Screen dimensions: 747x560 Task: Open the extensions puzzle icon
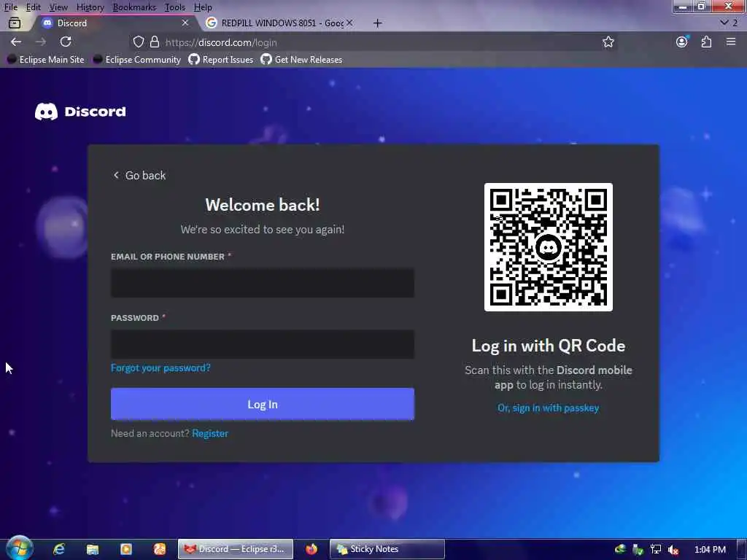[706, 42]
